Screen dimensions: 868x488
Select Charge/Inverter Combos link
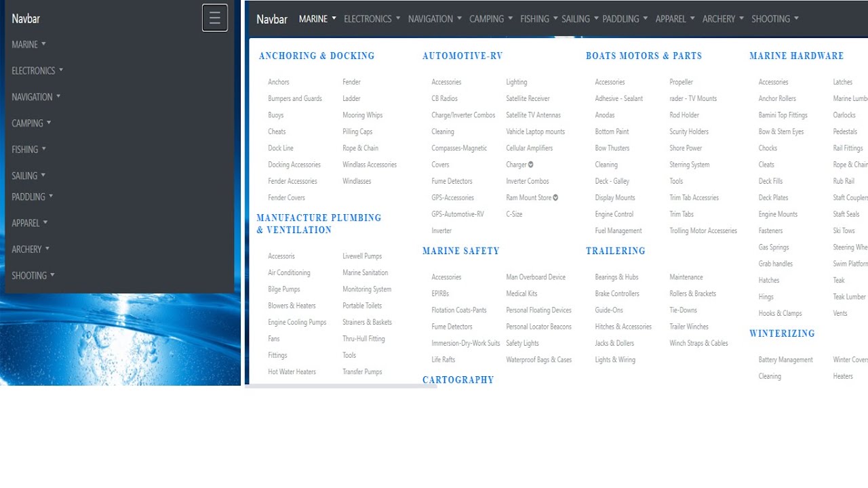pos(464,115)
